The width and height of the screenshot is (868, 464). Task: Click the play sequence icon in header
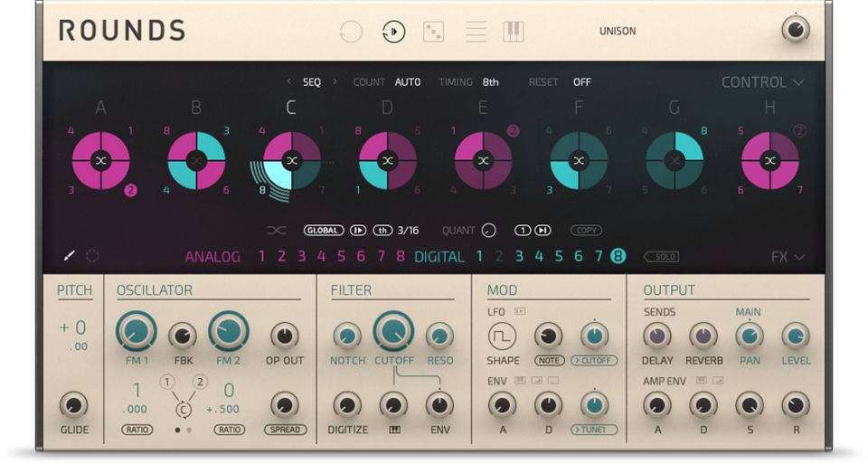393,32
